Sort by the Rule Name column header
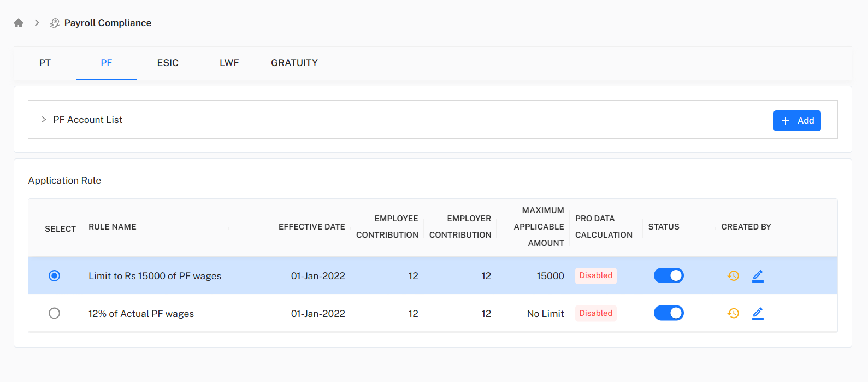Screen dimensions: 868x382 [x=113, y=227]
